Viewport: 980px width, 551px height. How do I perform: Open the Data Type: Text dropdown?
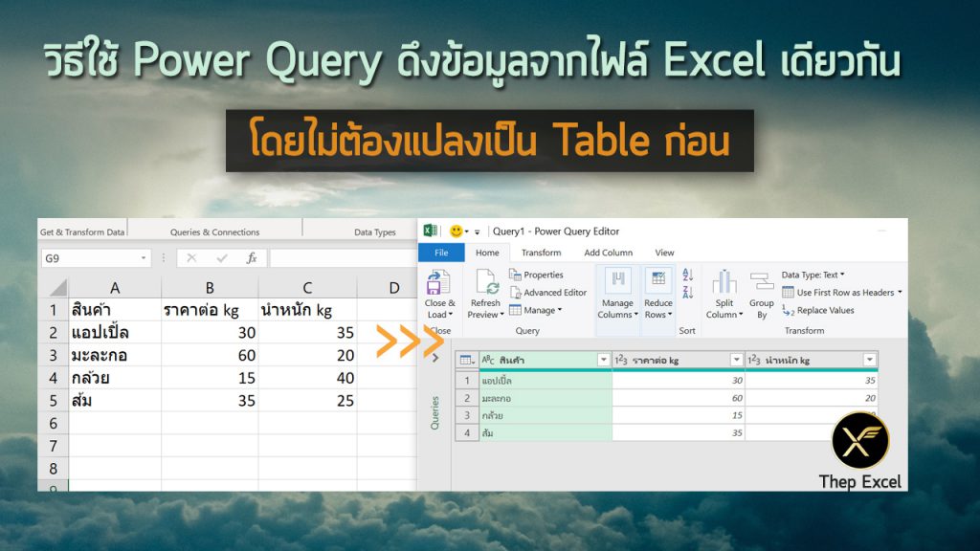pos(813,275)
